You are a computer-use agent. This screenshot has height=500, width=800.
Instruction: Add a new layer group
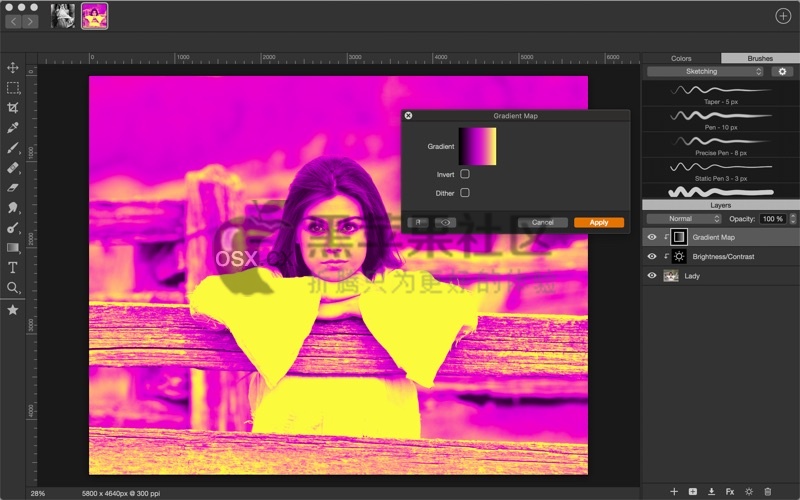[x=693, y=491]
